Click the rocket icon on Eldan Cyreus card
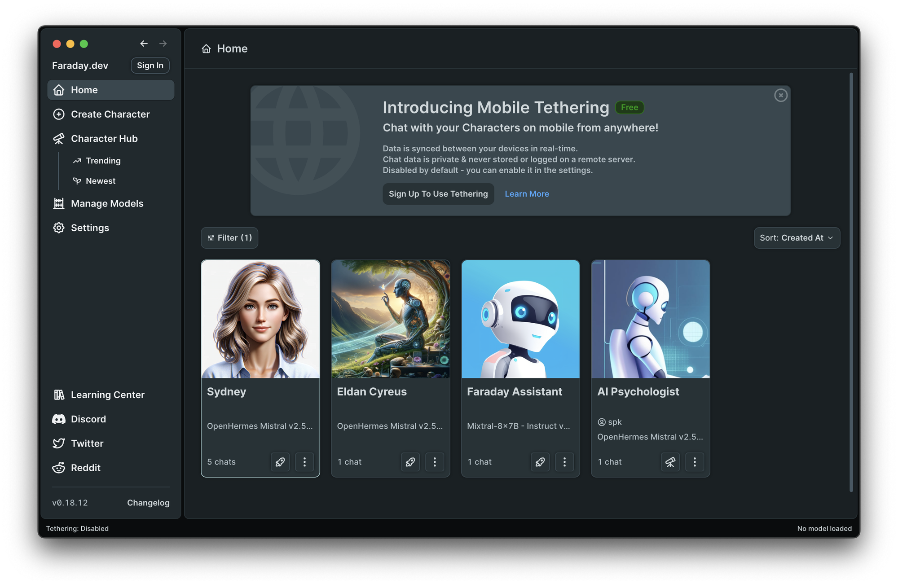 coord(410,462)
